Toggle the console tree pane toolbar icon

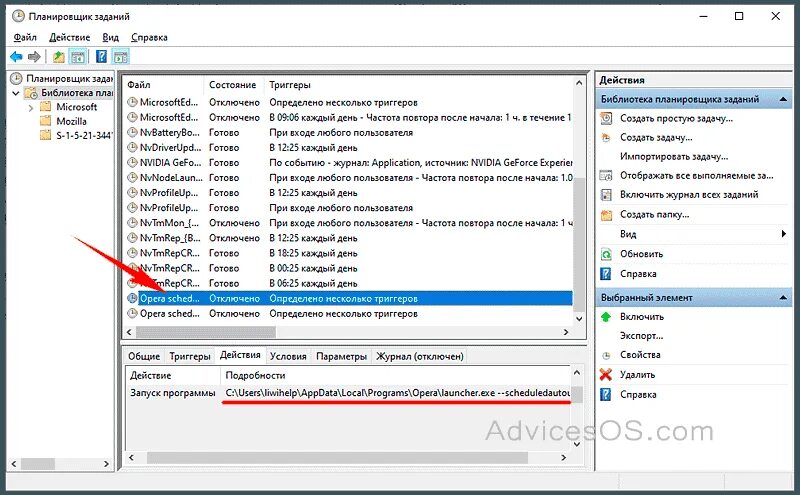click(78, 57)
